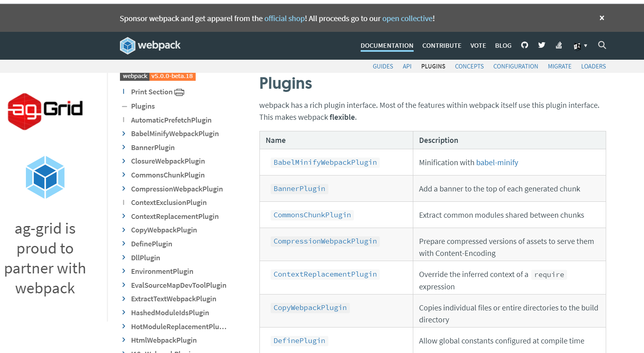Screen dimensions: 644x353
Task: Expand DefinePlugin sidebar chevron
Action: coord(124,244)
